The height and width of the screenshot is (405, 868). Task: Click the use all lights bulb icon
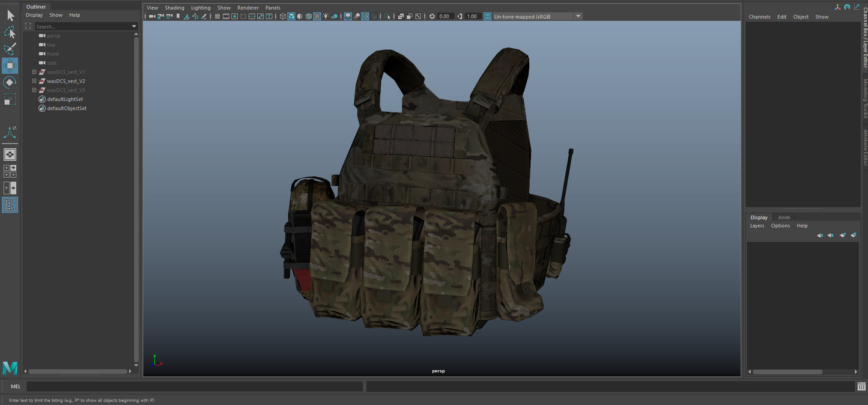(x=326, y=16)
